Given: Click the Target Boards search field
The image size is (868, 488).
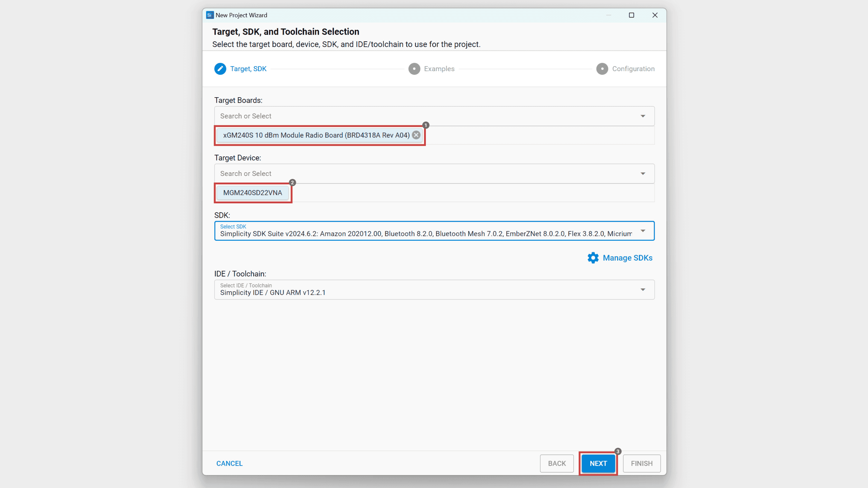Looking at the screenshot, I should (x=337, y=116).
